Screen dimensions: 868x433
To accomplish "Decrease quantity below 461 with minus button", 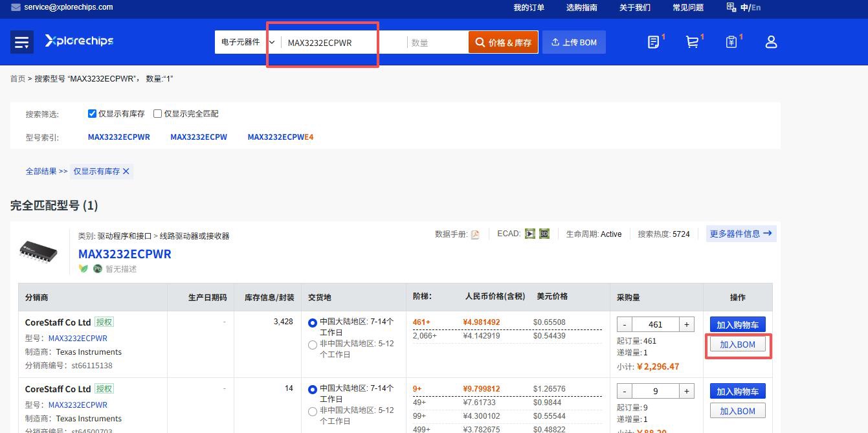I will click(x=624, y=324).
